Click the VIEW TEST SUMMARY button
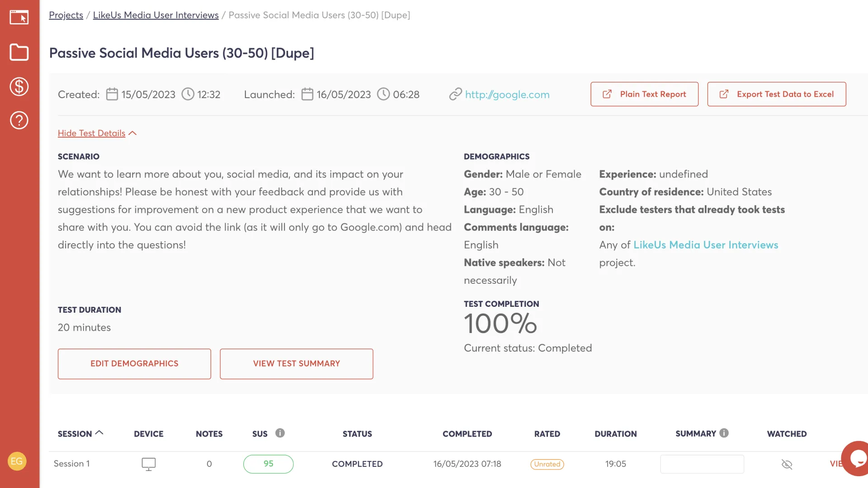 click(x=297, y=364)
